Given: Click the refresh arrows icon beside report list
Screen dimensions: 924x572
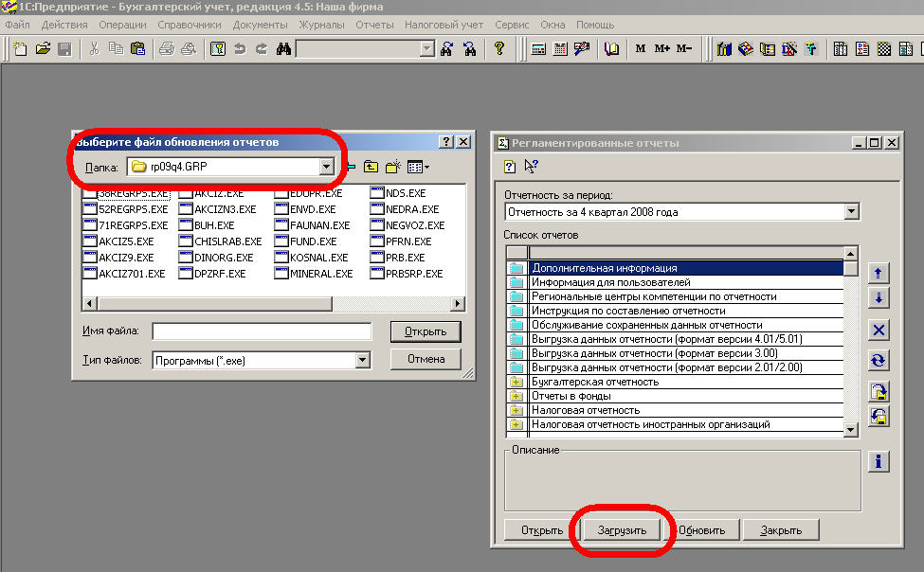Looking at the screenshot, I should click(x=879, y=360).
